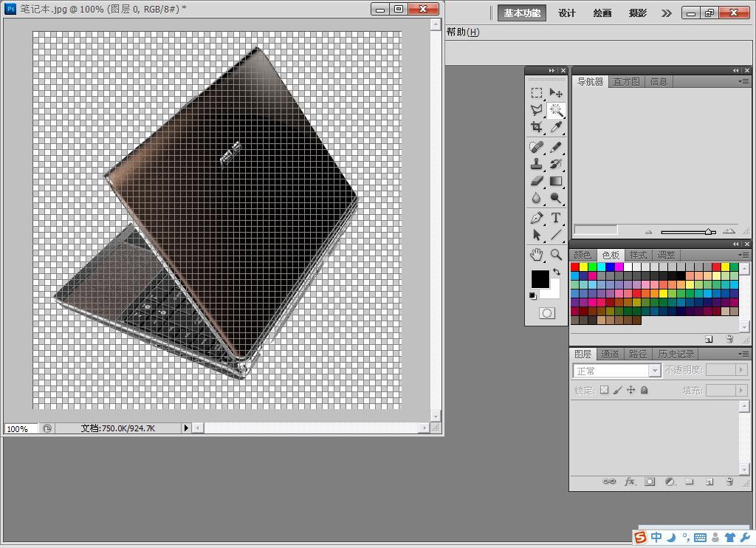Viewport: 756px width, 548px height.
Task: Reset default foreground and background colors
Action: pos(533,295)
